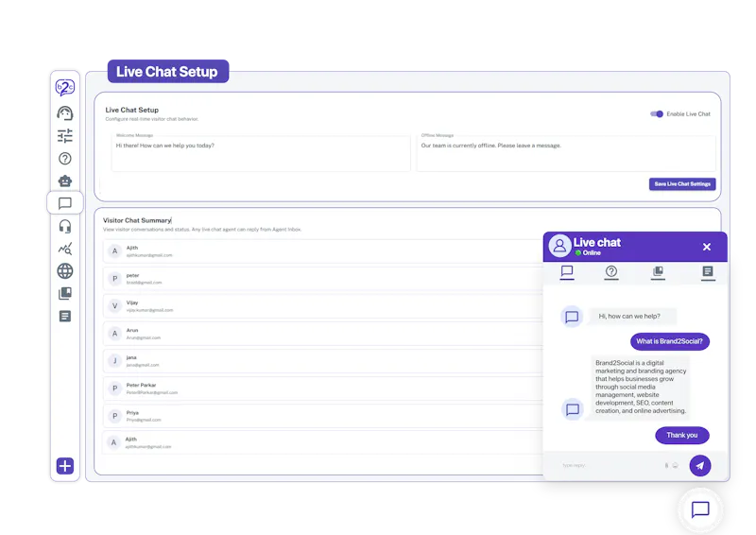Click the Brand2Social description reply message
Image resolution: width=756 pixels, height=535 pixels.
[x=641, y=387]
